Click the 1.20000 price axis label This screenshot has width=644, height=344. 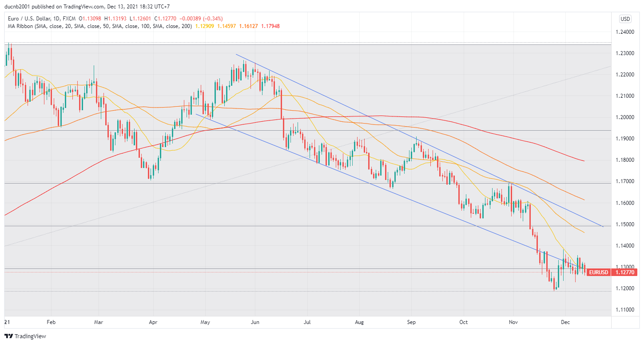pyautogui.click(x=625, y=117)
